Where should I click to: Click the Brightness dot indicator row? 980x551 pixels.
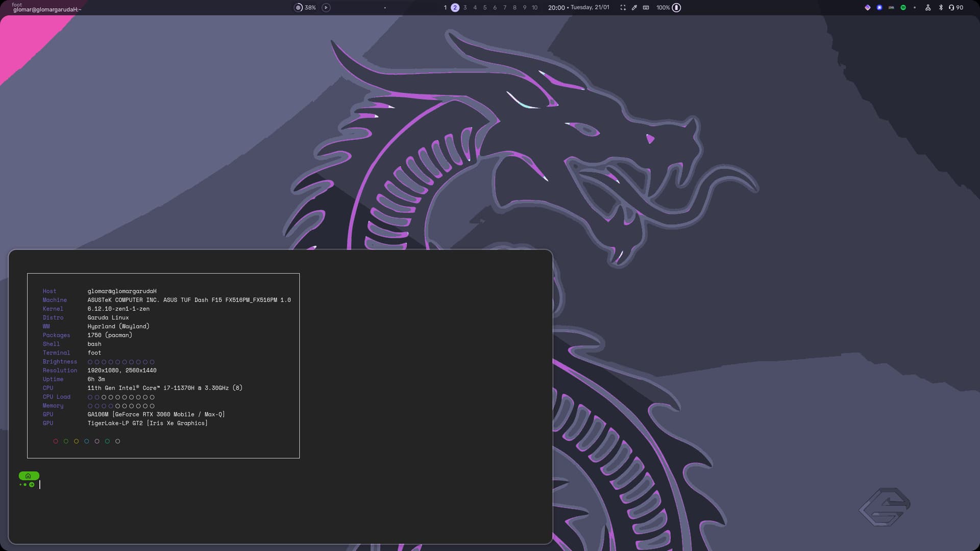click(121, 362)
